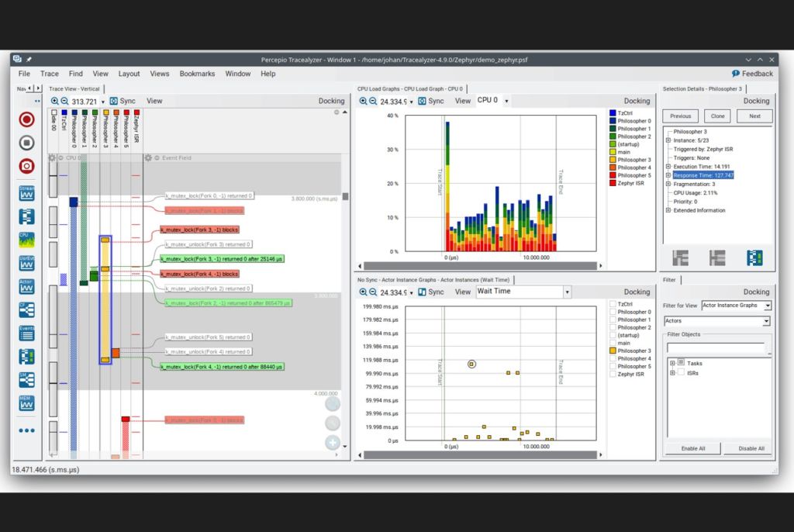Toggle the Tasks checkbox in Filter Objects
The width and height of the screenshot is (794, 532).
pos(681,362)
